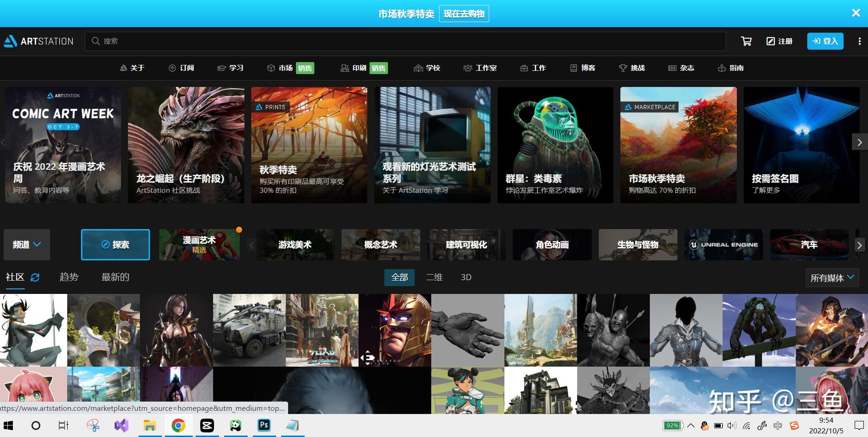Image resolution: width=868 pixels, height=437 pixels.
Task: Expand the 频道 channels dropdown
Action: tap(27, 245)
